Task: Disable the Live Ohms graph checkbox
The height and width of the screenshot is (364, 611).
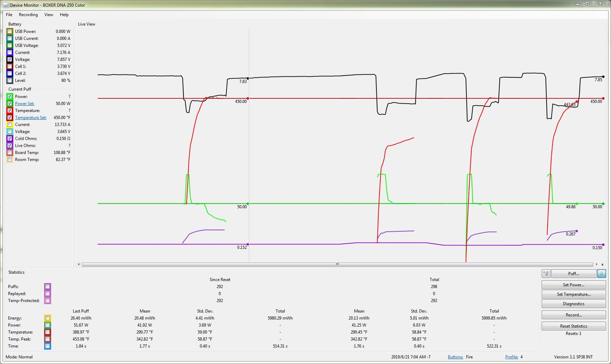Action: pos(10,146)
